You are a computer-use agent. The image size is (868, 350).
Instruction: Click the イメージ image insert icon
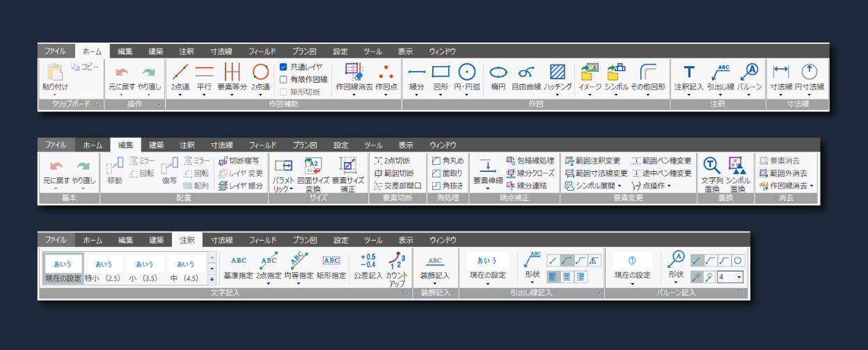click(x=590, y=70)
